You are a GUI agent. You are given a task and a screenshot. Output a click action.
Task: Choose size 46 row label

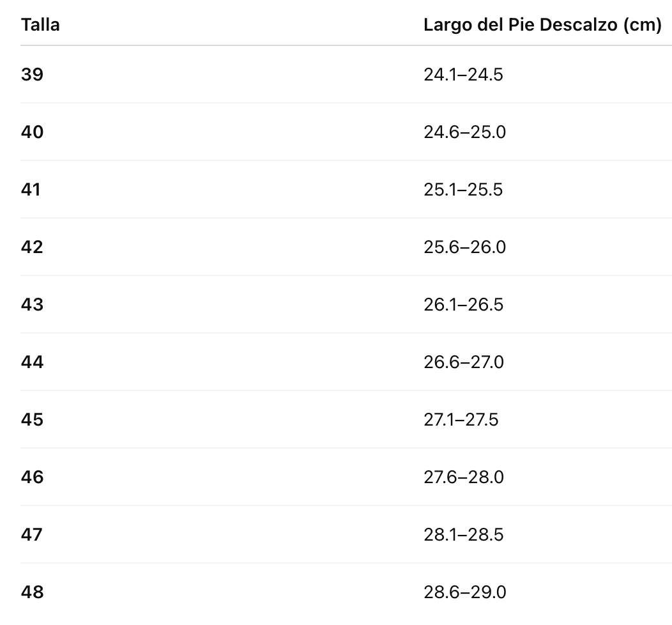click(x=32, y=477)
